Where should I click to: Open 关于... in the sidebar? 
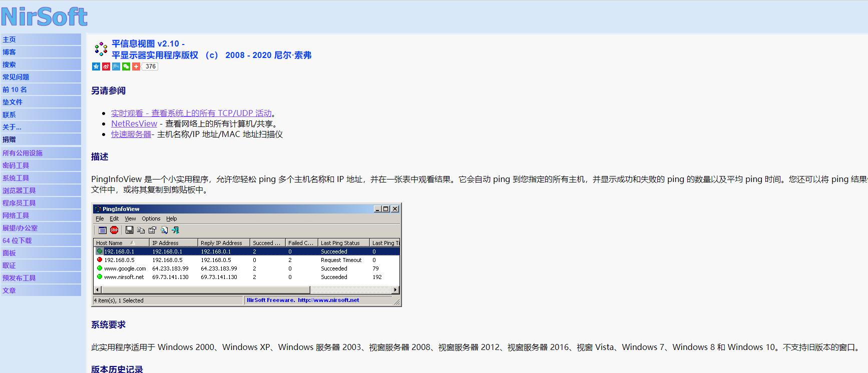41,127
